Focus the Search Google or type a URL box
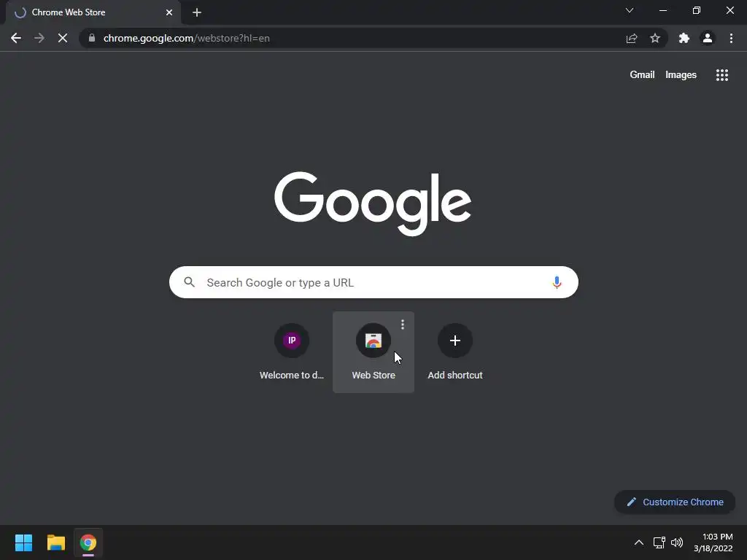Image resolution: width=747 pixels, height=560 pixels. pos(373,282)
